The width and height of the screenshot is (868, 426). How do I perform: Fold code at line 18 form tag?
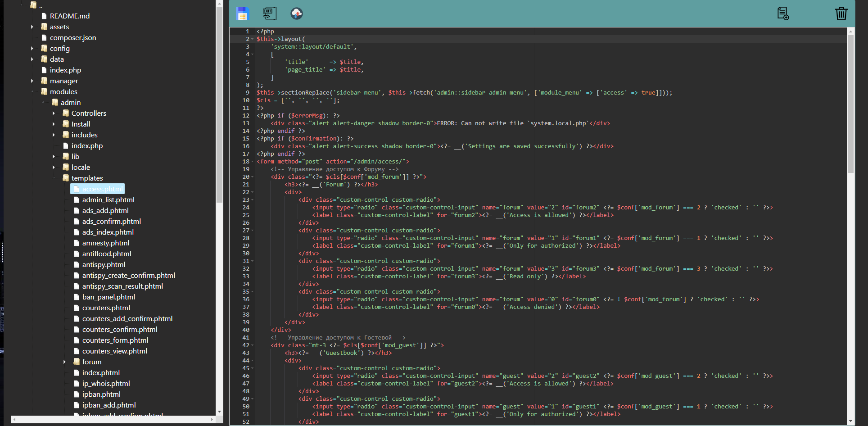253,162
